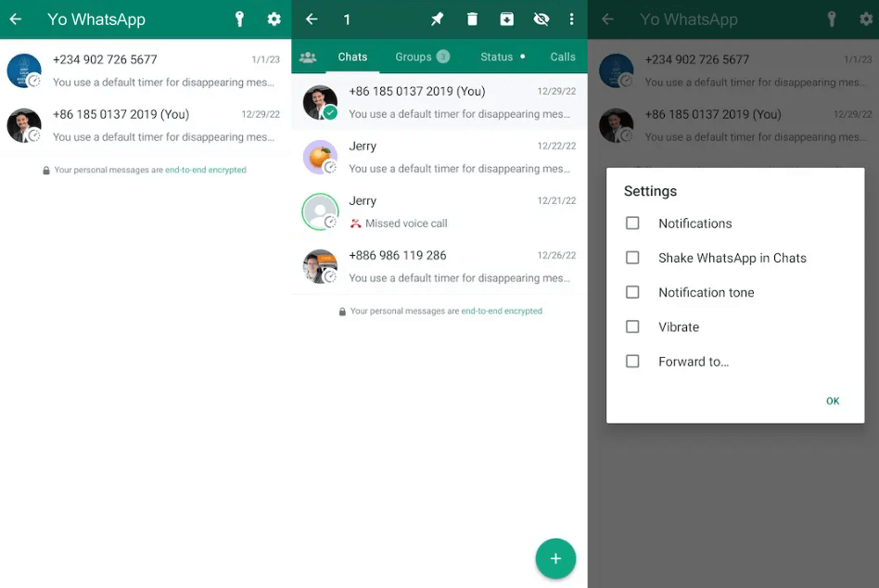
Task: Check Shake WhatsApp in Chats option
Action: click(632, 258)
